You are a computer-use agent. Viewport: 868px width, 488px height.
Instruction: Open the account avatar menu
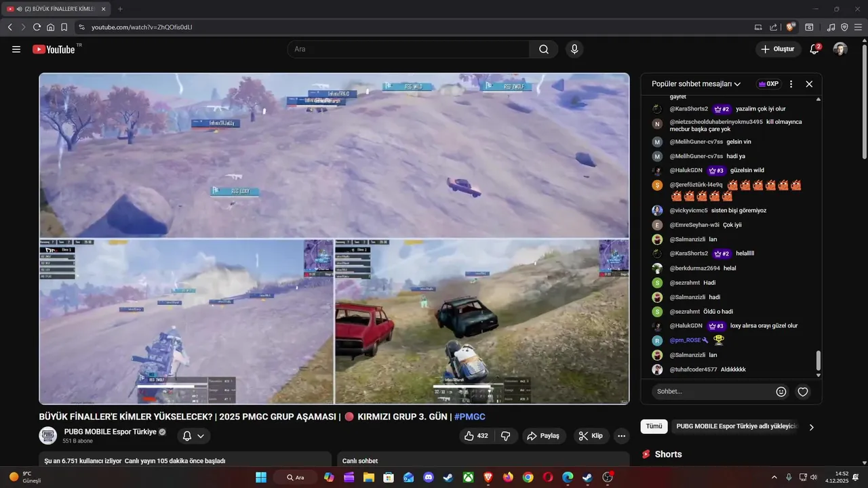point(840,49)
